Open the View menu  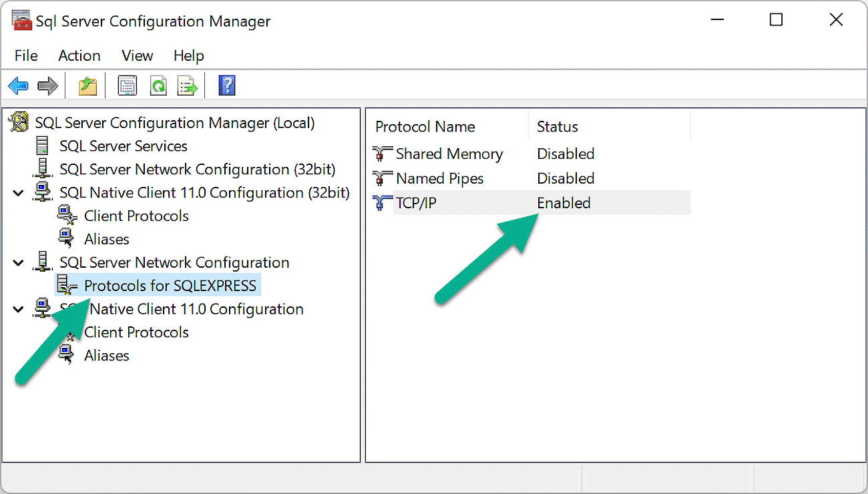137,55
